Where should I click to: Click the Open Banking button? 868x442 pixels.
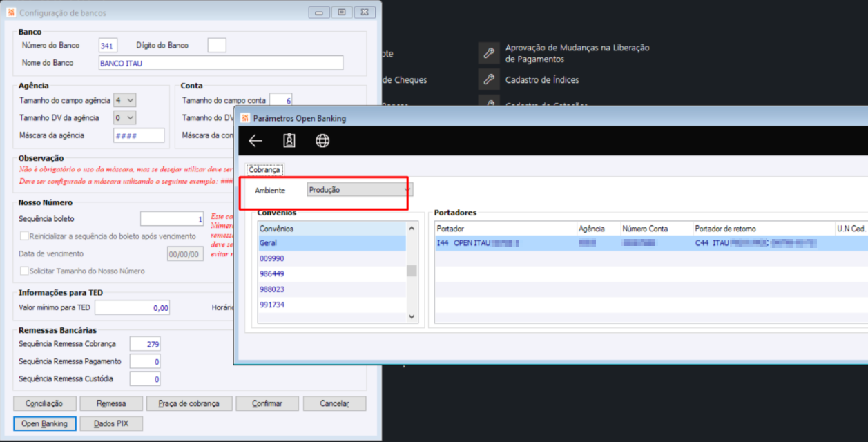click(x=44, y=423)
